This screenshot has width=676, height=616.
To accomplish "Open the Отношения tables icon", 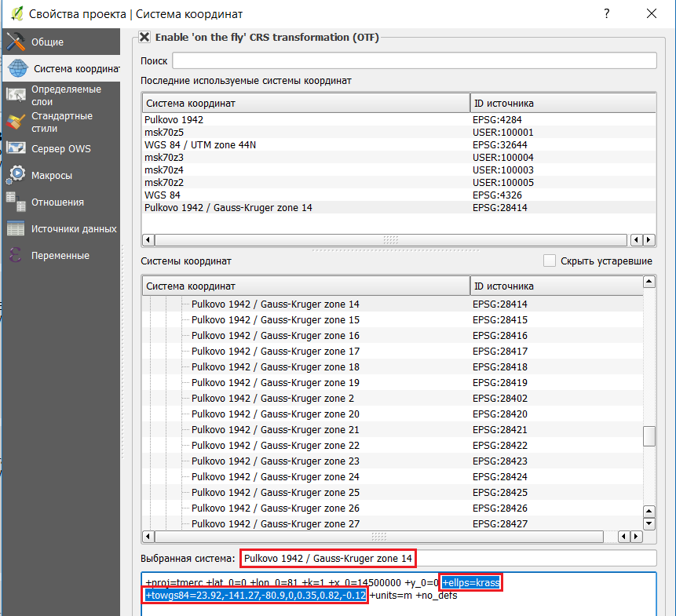I will [x=16, y=202].
